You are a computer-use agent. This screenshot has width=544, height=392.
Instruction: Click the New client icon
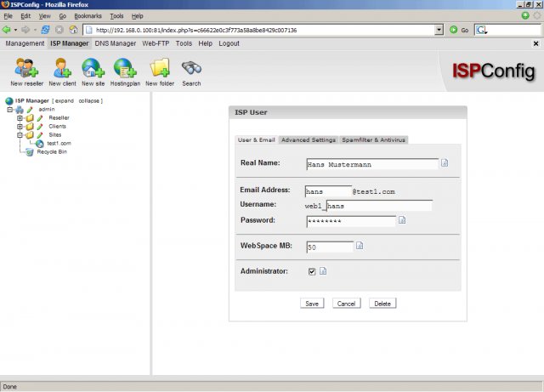tap(62, 68)
